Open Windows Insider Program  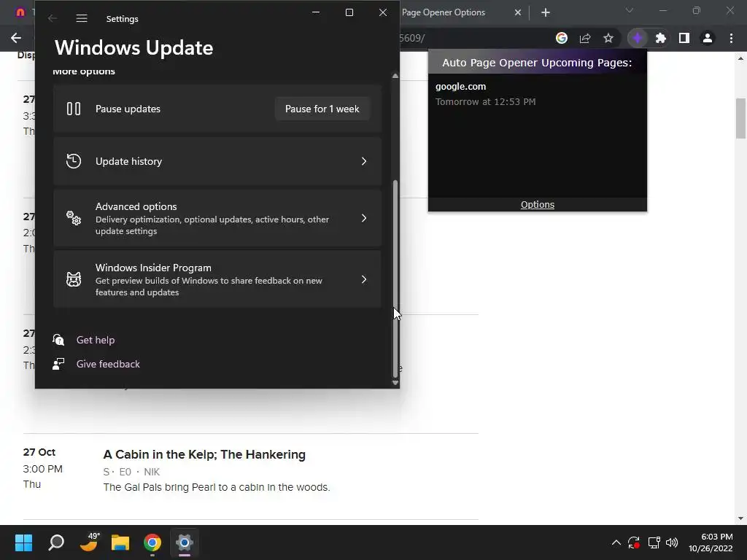tap(217, 279)
